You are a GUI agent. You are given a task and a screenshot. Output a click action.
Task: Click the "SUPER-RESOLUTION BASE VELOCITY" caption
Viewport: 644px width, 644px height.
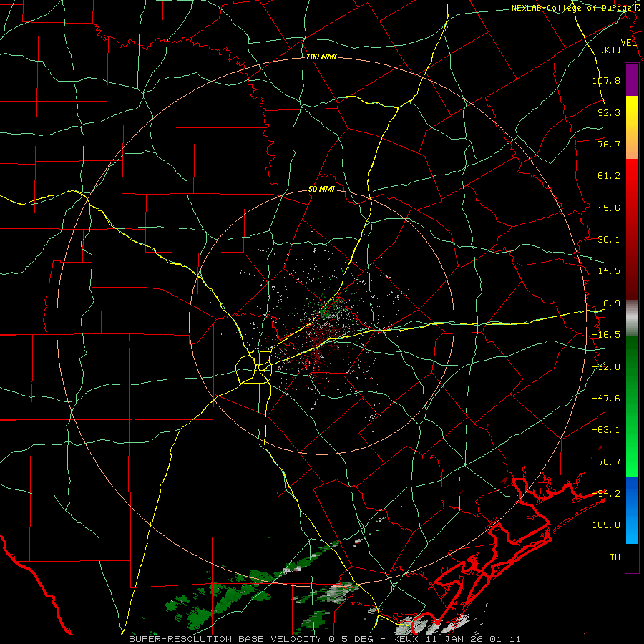click(225, 639)
